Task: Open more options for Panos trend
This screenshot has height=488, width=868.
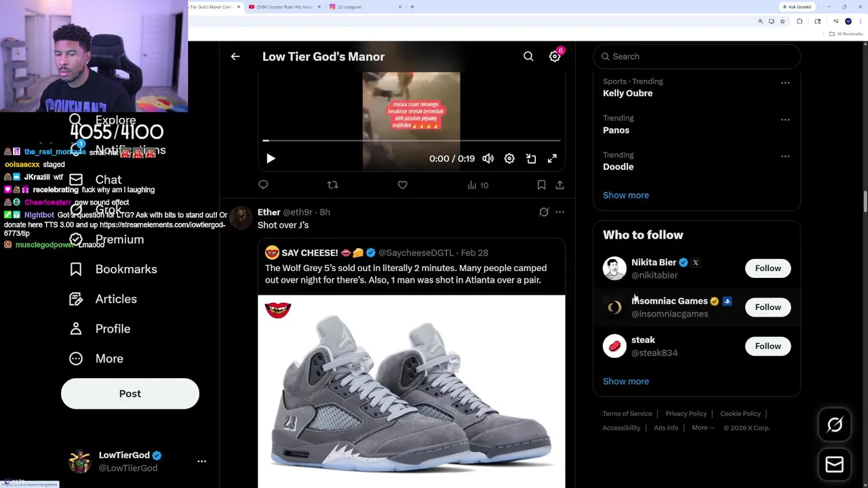Action: coord(785,119)
